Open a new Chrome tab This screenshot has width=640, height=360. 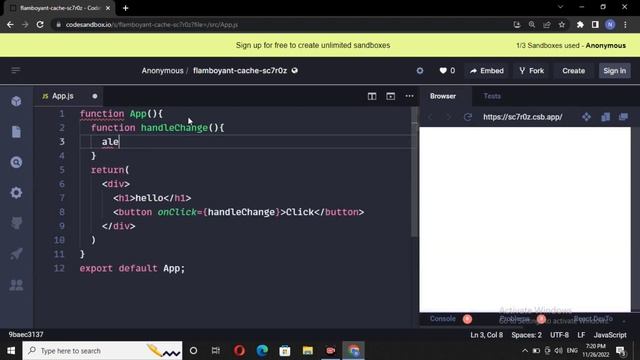click(125, 8)
